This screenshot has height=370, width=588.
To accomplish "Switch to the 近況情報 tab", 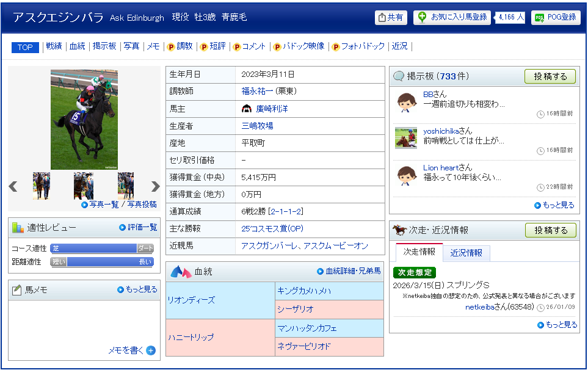I will (x=466, y=253).
